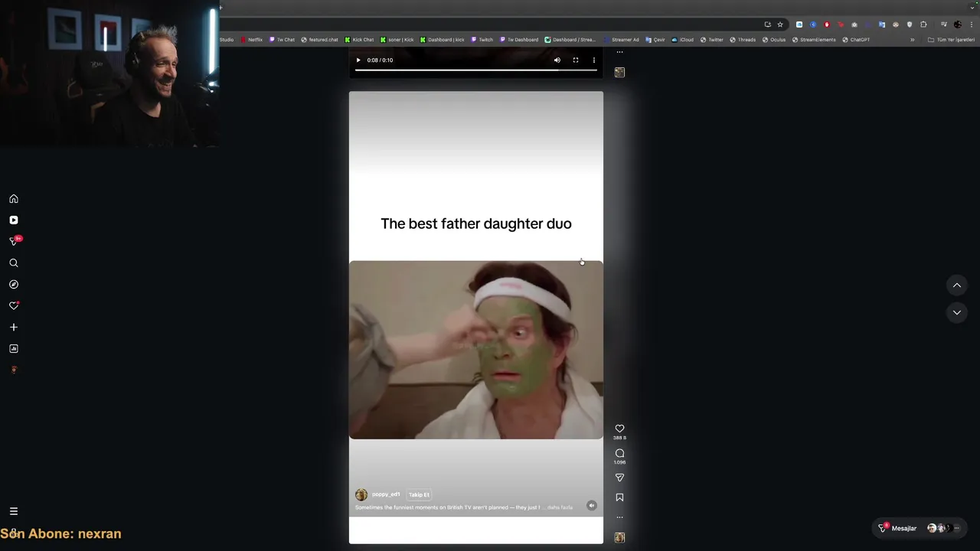
Task: Like the reel with heart icon
Action: (x=619, y=429)
